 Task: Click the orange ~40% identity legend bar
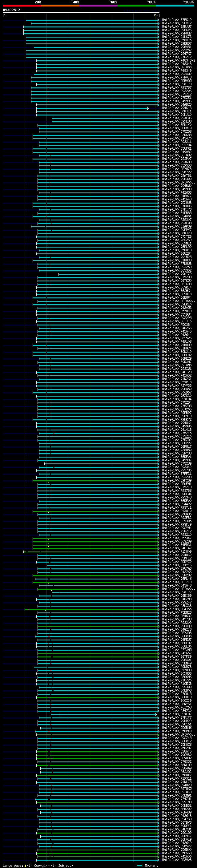tap(60, 6)
